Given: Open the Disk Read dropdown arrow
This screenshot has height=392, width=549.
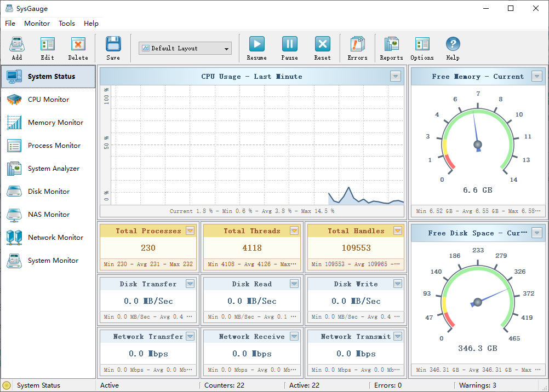Looking at the screenshot, I should (x=294, y=284).
